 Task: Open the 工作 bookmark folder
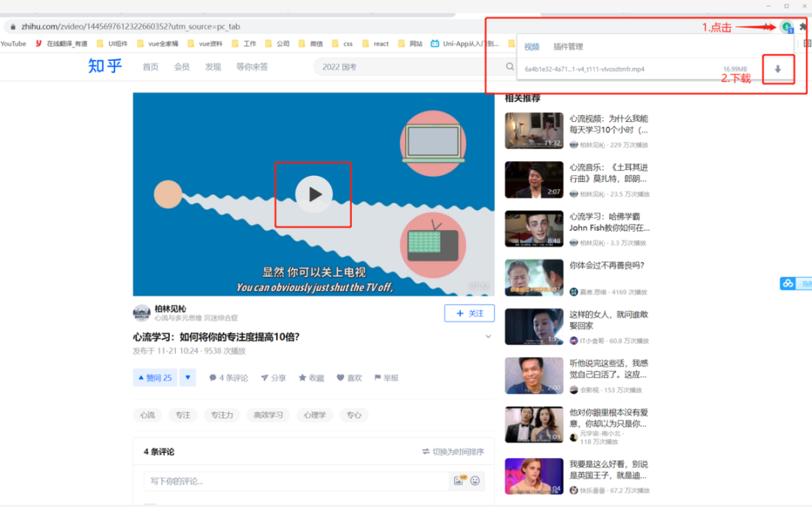244,44
